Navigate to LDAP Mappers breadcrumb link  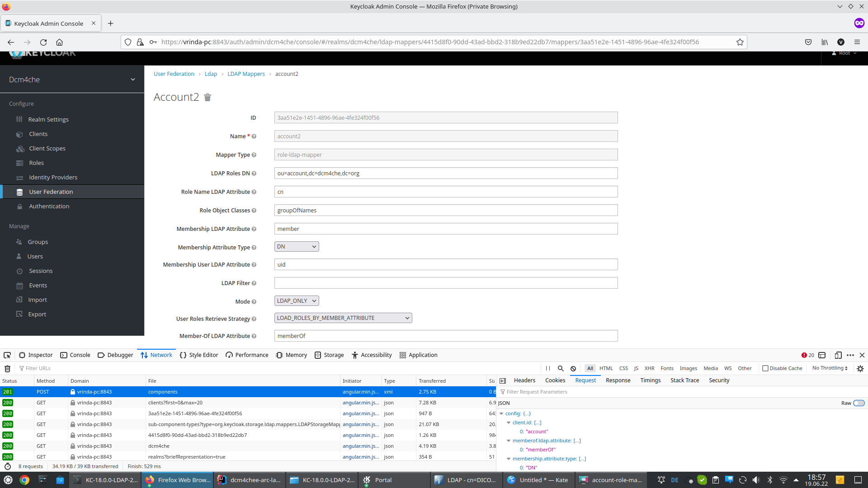click(x=246, y=74)
